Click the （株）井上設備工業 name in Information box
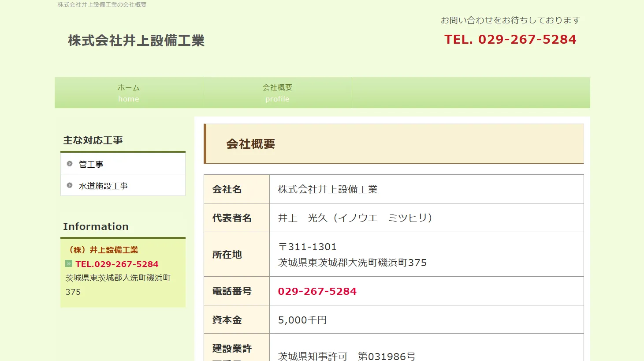This screenshot has height=361, width=644. [102, 250]
